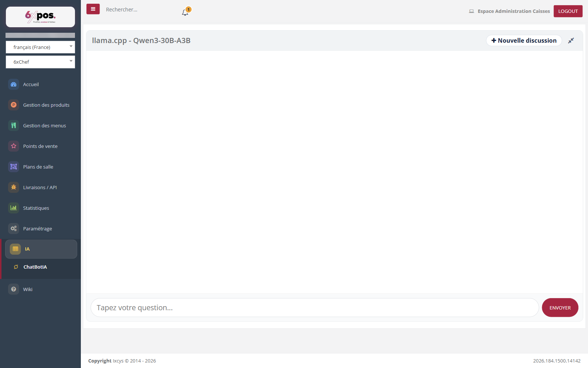Click the Accueil dashboard icon
The image size is (588, 368).
click(x=14, y=84)
